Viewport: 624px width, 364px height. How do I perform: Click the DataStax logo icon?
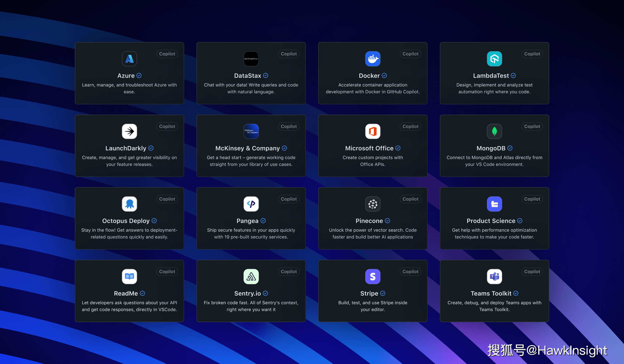click(251, 59)
